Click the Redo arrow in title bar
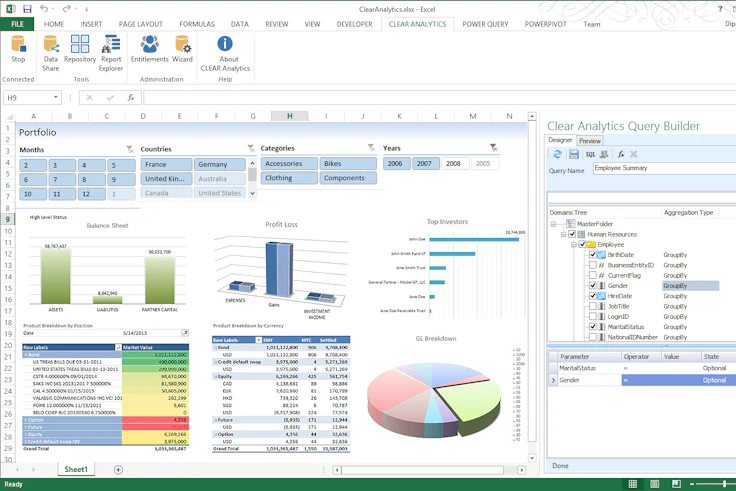Screen dimensions: 736x491 [x=67, y=8]
